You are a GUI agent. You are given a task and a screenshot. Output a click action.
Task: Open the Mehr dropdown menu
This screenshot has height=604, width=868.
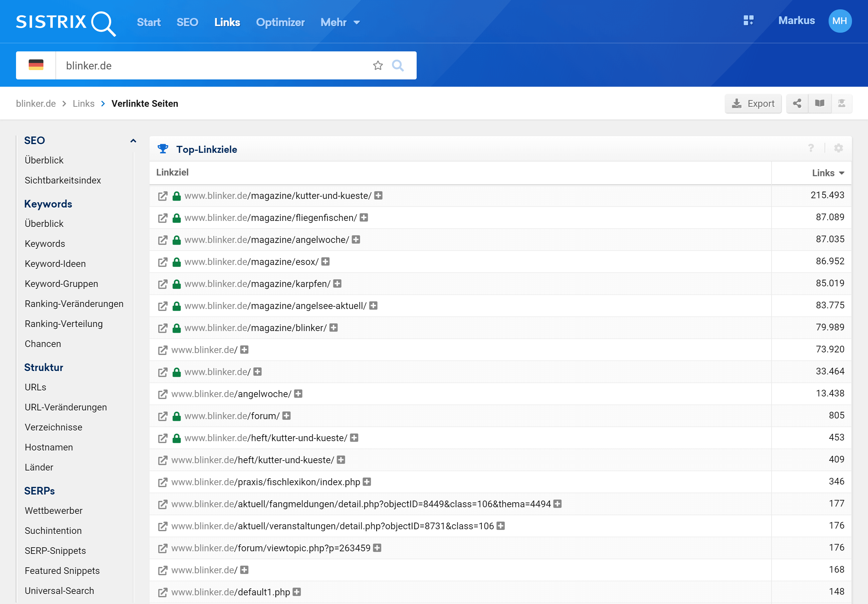[340, 22]
